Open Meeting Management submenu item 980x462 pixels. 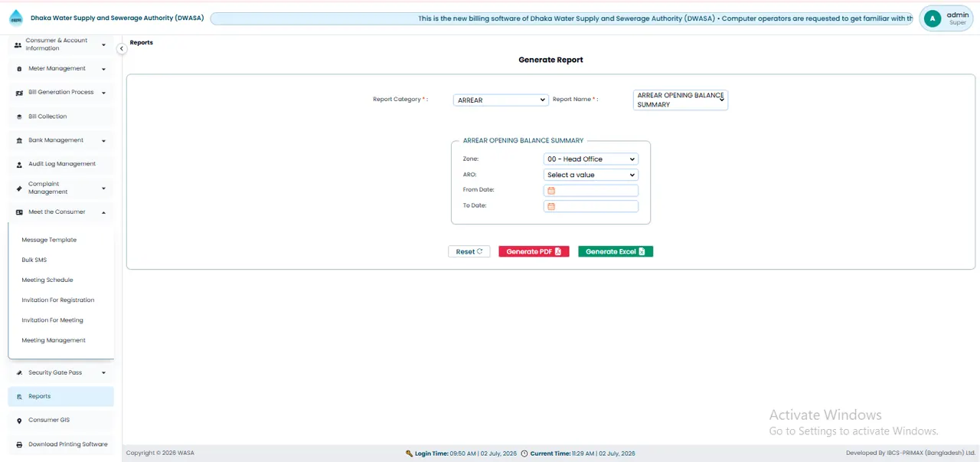(x=54, y=340)
